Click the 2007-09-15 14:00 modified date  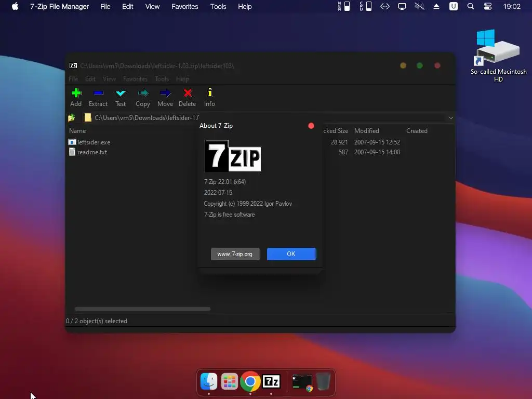point(377,152)
